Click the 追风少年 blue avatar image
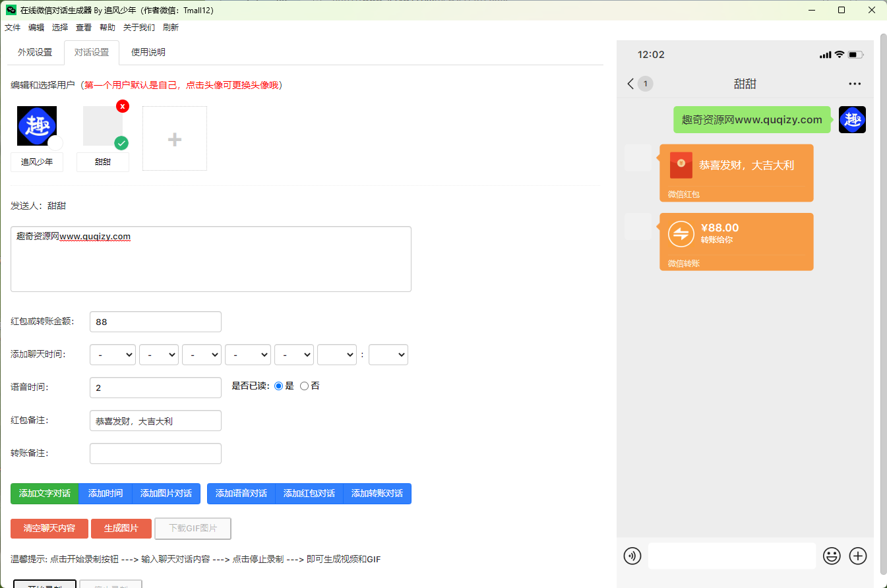This screenshot has width=887, height=588. pyautogui.click(x=36, y=125)
